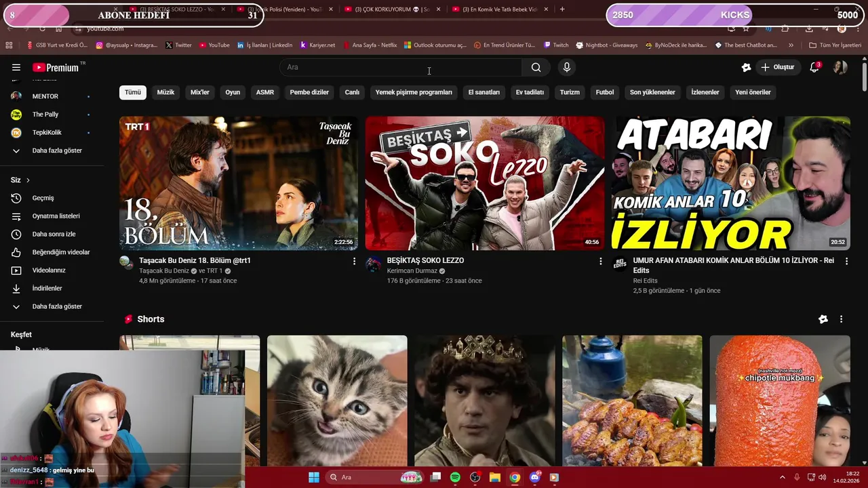Open the chipotle mukbang Short

coord(780,401)
